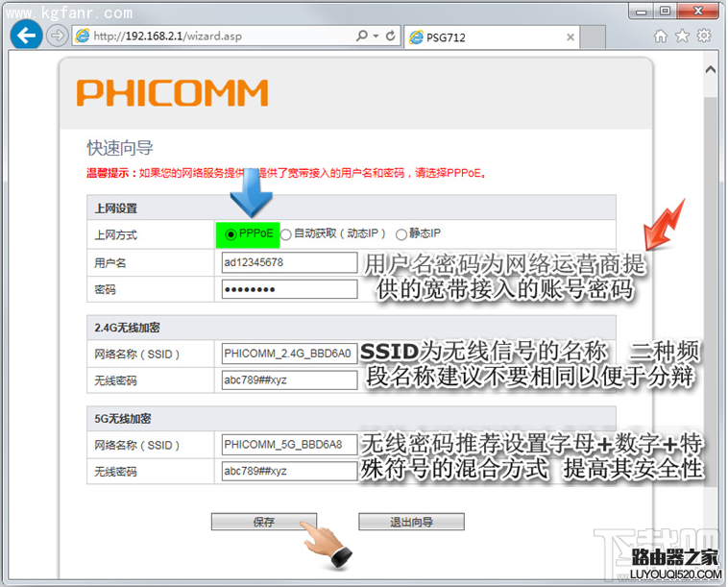Click the 退出向导 button
The image size is (728, 587).
point(411,522)
